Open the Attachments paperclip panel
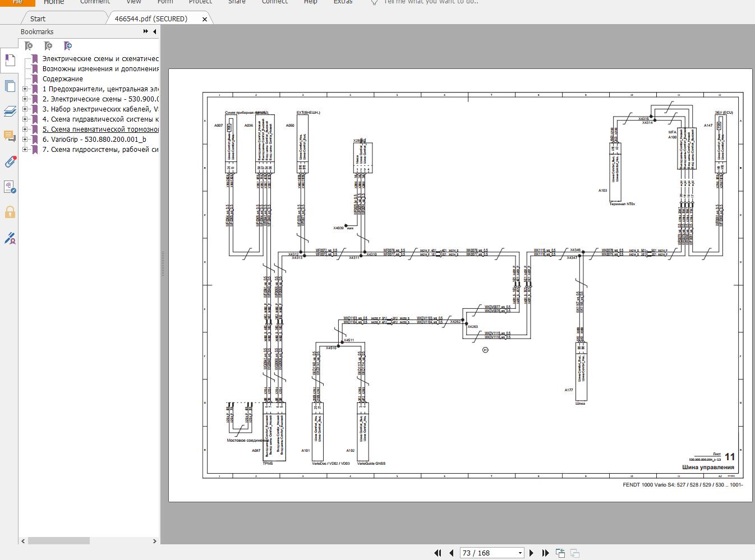 (9, 162)
